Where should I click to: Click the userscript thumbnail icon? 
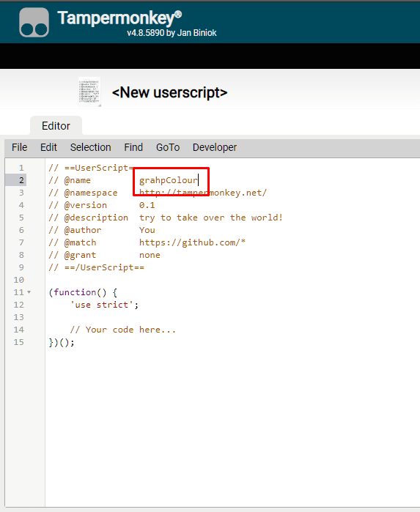(x=89, y=92)
